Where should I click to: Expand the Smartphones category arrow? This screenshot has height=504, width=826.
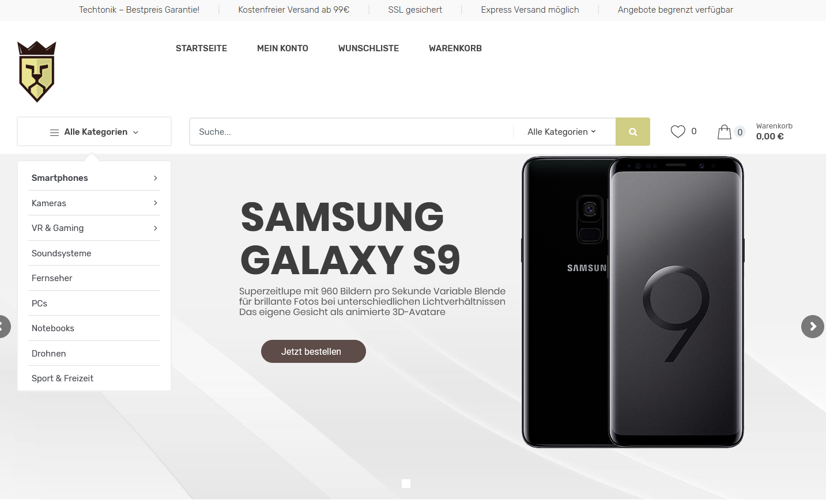pyautogui.click(x=156, y=178)
